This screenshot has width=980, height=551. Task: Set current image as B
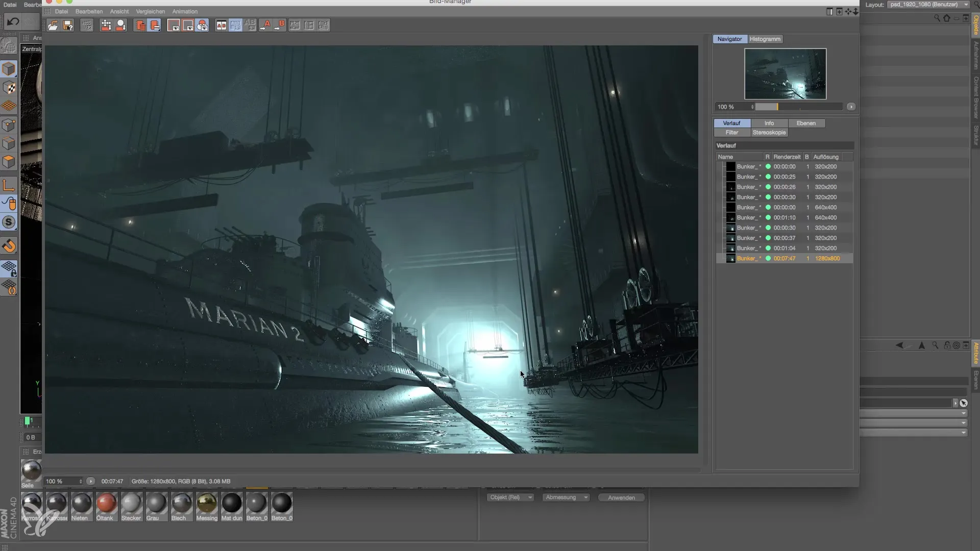[x=280, y=25]
